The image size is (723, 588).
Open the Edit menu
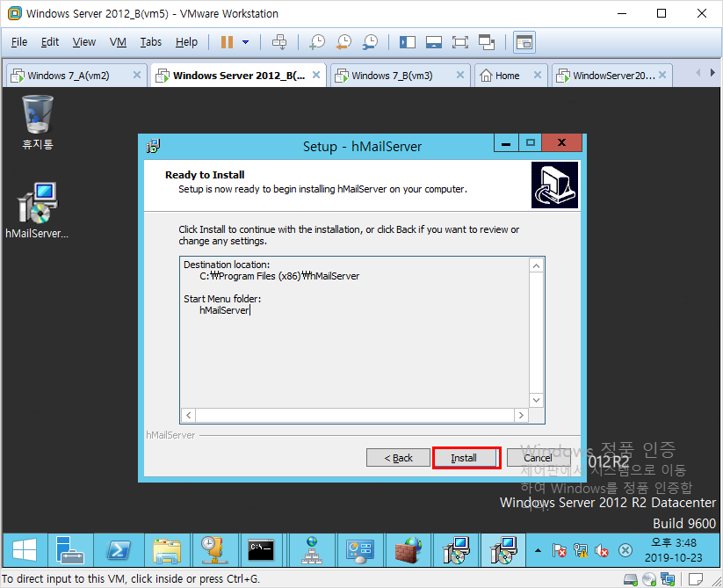tap(50, 42)
